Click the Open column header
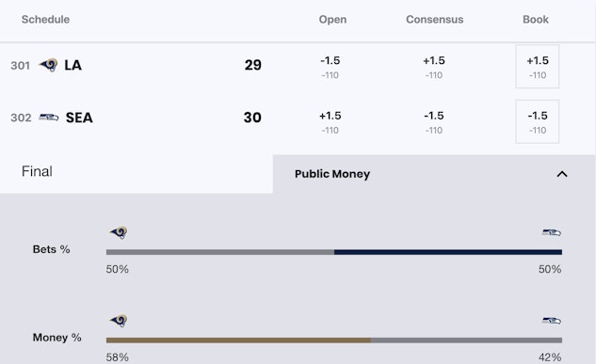 coord(332,20)
